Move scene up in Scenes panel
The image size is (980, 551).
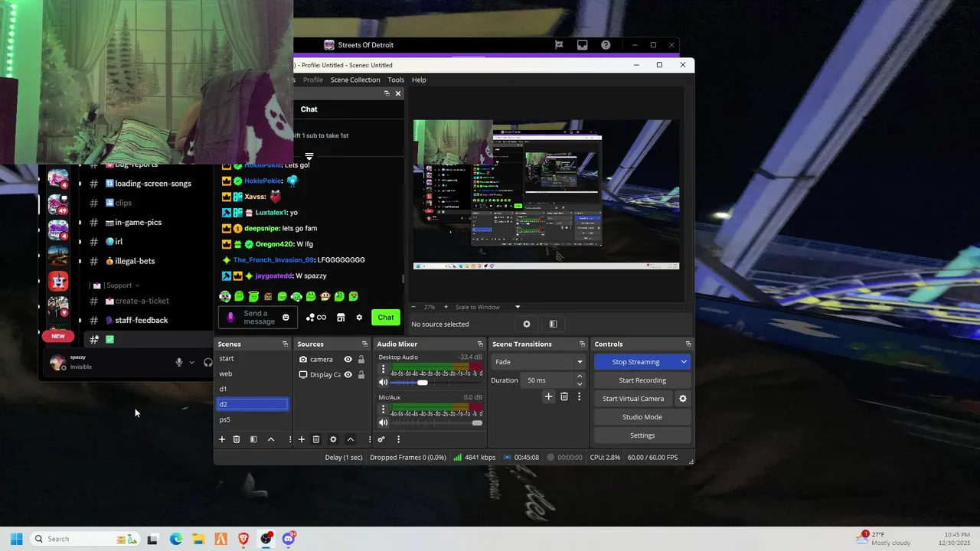[x=271, y=439]
